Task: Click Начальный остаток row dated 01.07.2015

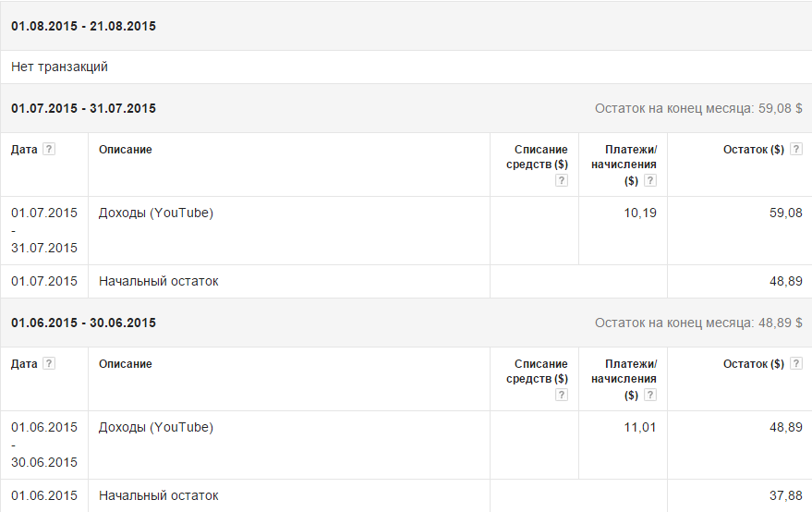Action: pyautogui.click(x=159, y=281)
